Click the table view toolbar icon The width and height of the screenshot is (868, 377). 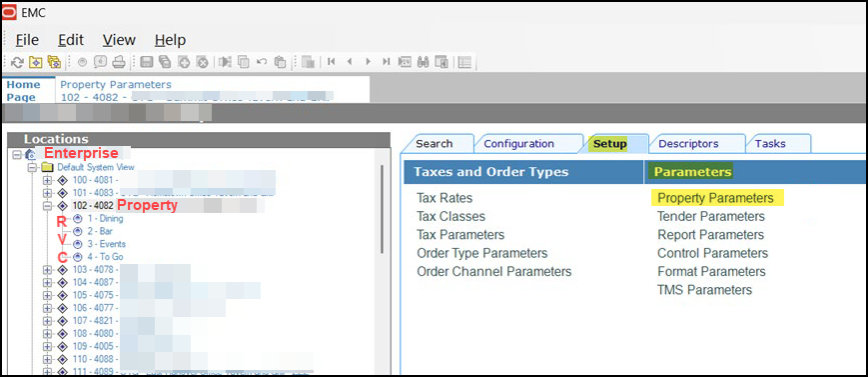(x=464, y=62)
